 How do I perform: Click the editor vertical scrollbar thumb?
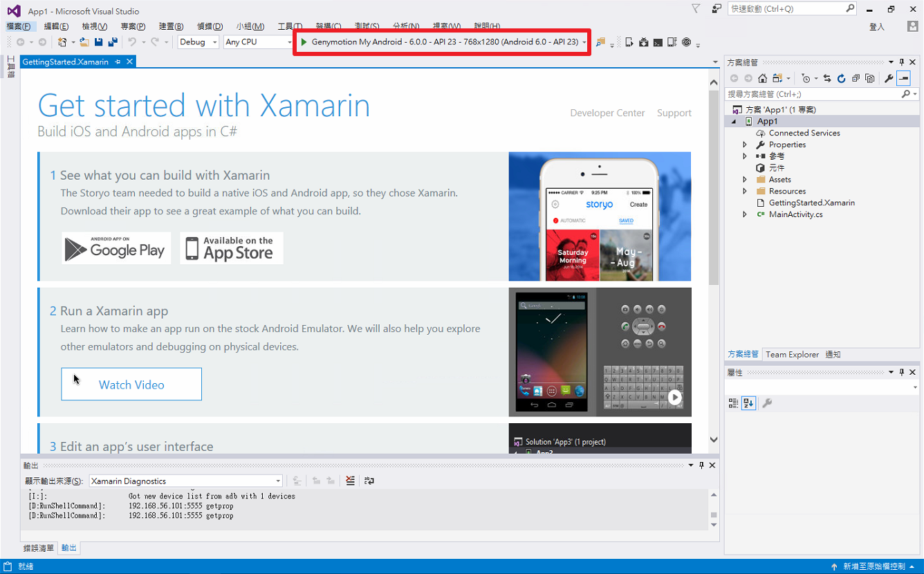[714, 187]
